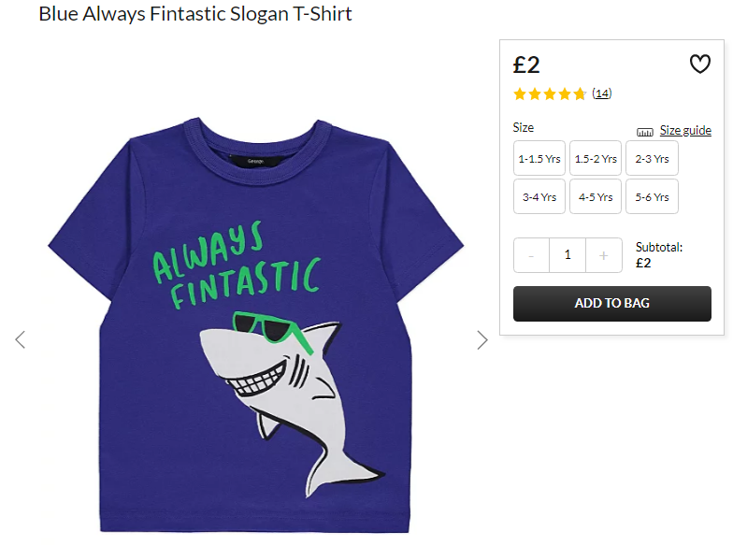This screenshot has height=560, width=733.
Task: Click the ruler icon beside Size guide
Action: 645,132
